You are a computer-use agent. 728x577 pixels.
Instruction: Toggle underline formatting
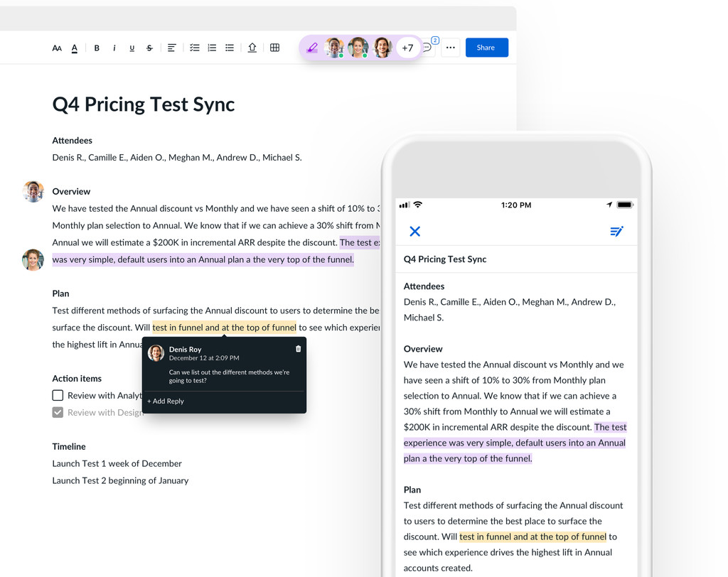[x=132, y=48]
